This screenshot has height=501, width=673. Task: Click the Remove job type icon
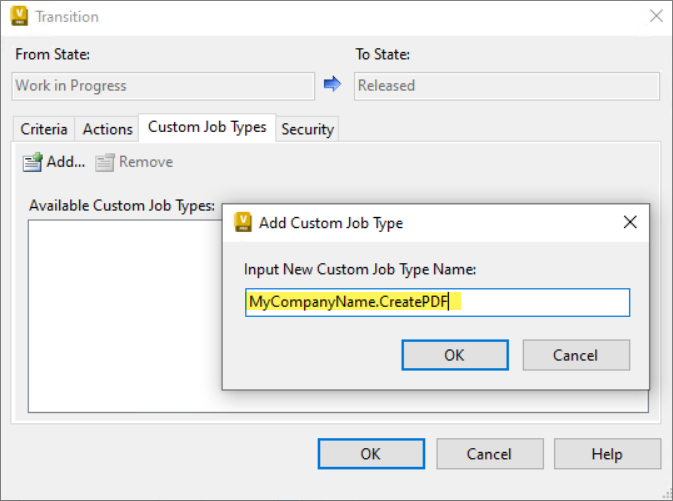point(105,162)
